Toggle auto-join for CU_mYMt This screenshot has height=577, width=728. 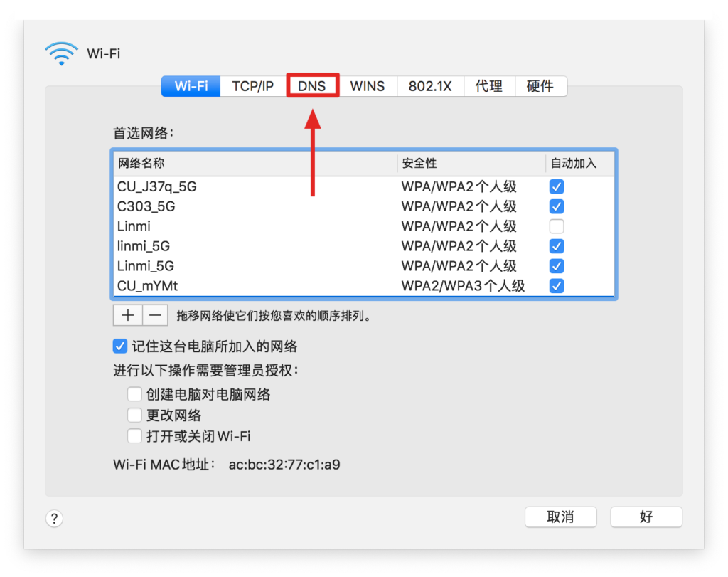tap(556, 286)
